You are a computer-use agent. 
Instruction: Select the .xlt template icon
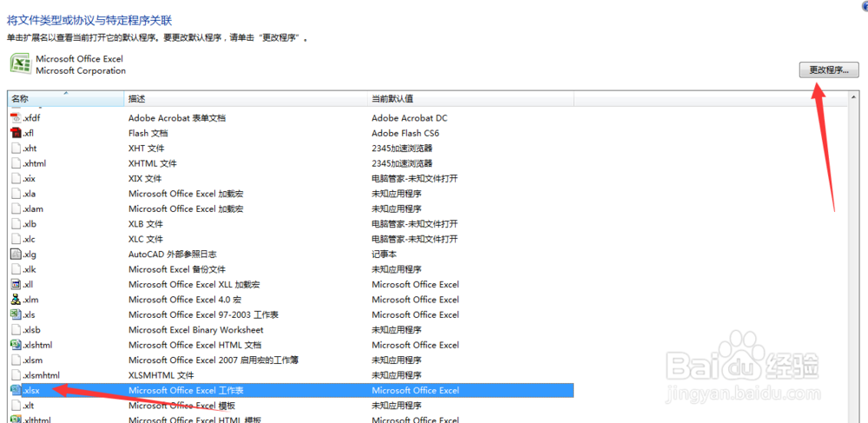(16, 406)
